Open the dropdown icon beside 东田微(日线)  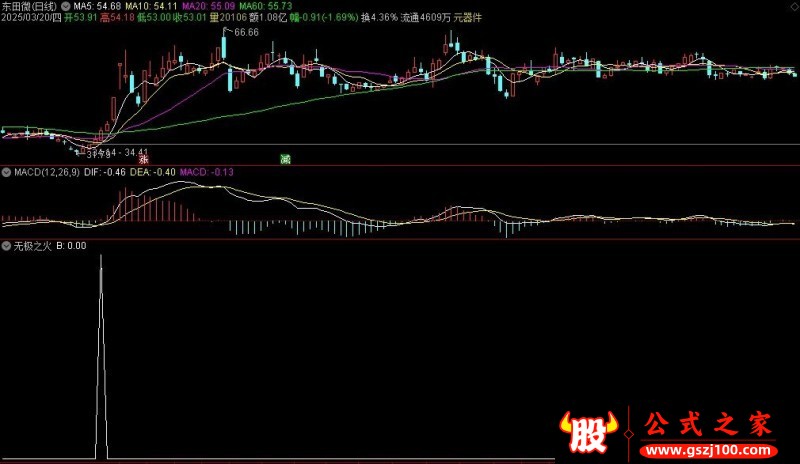coord(66,7)
